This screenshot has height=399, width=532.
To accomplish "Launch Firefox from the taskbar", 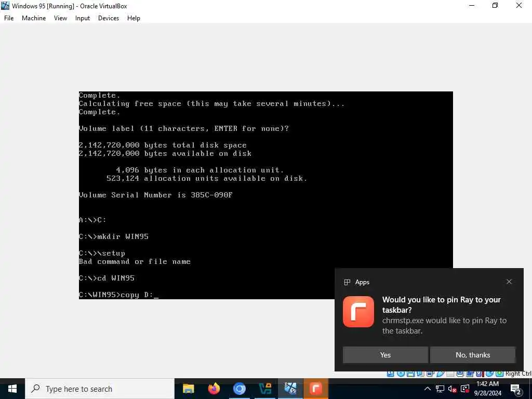I will [214, 389].
